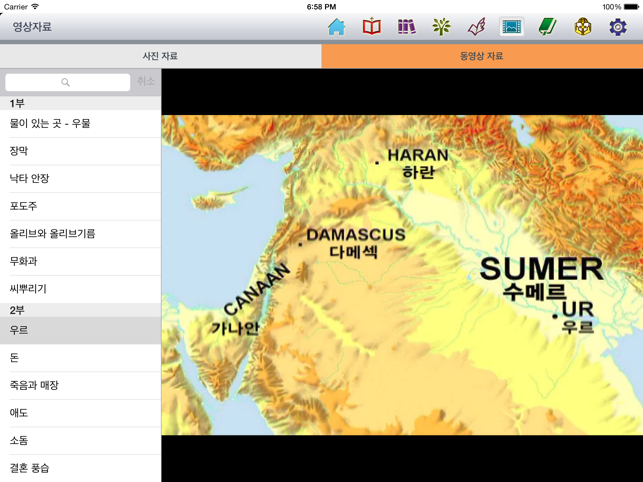Switch to the 동영상 자료 tab
Viewport: 643px width, 482px height.
(x=482, y=56)
